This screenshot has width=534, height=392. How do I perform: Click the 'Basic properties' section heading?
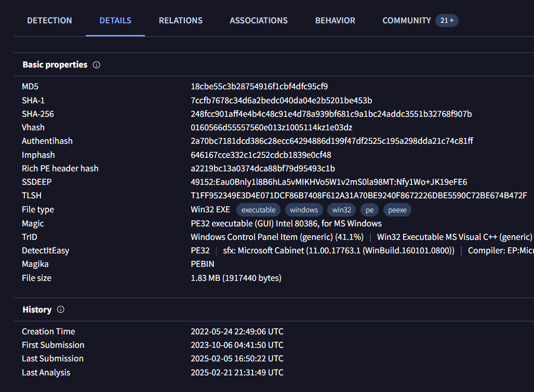(55, 65)
